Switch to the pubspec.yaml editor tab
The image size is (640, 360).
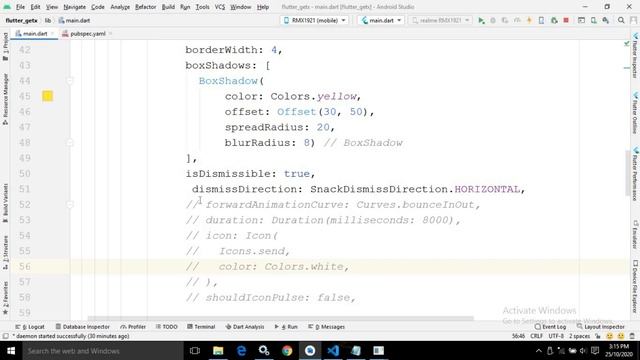(87, 34)
